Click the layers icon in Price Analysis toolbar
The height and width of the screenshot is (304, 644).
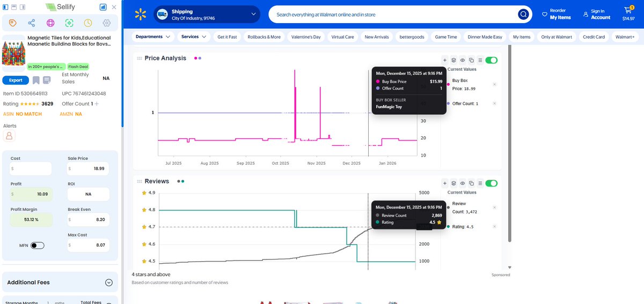point(453,60)
